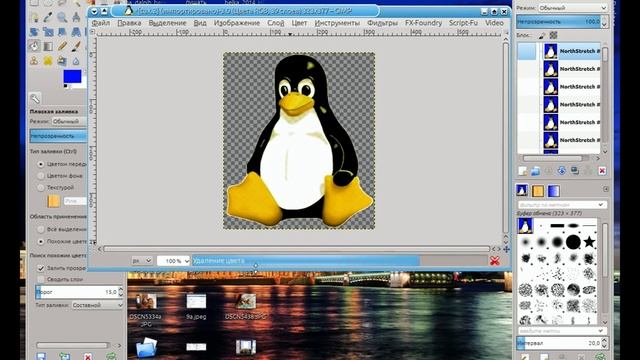Open the Tool Options tab
The width and height of the screenshot is (640, 360).
35,98
